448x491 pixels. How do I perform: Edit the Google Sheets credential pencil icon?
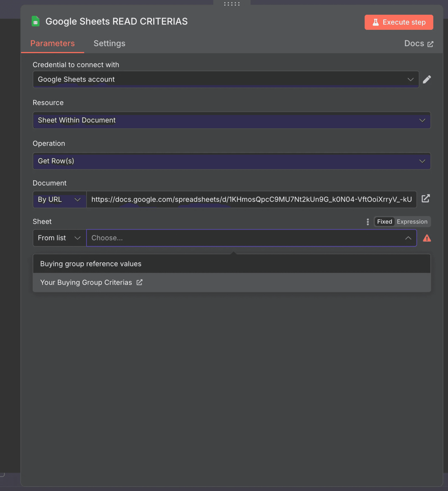point(427,79)
